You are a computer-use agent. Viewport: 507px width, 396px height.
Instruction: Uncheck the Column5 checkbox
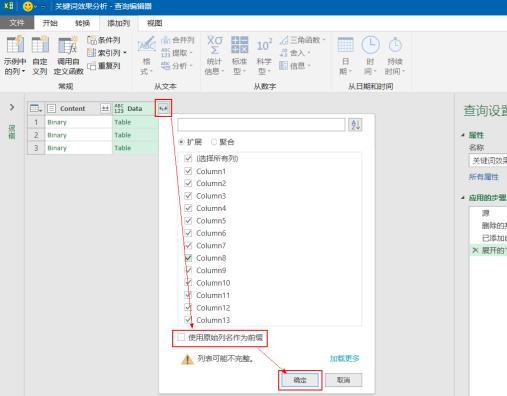point(188,221)
